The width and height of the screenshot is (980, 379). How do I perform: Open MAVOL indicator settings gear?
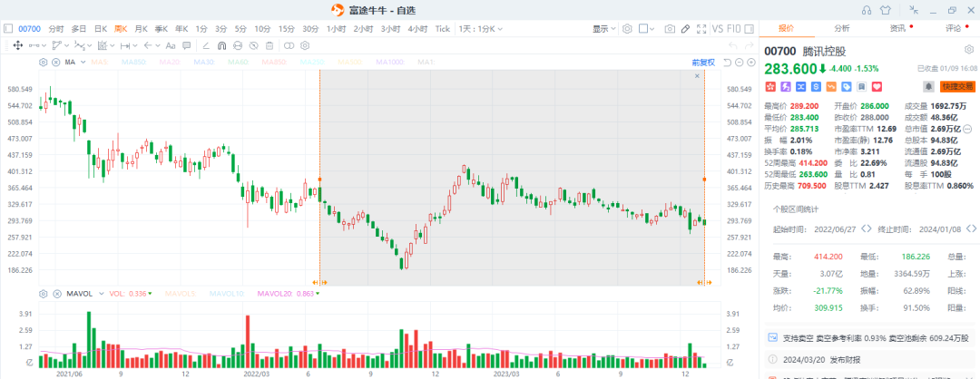click(x=44, y=294)
